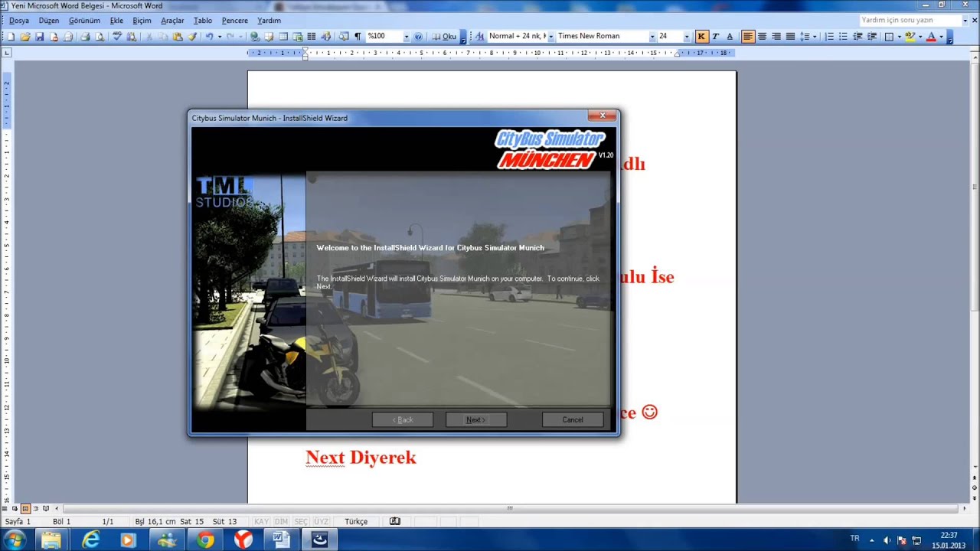Click Windows Explorer folder on taskbar
The width and height of the screenshot is (980, 551).
pos(51,540)
